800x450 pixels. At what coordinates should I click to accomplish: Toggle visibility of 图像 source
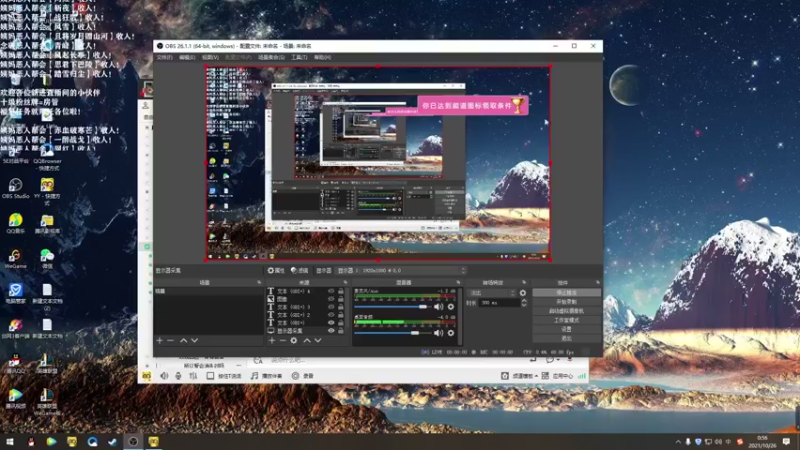[x=331, y=299]
